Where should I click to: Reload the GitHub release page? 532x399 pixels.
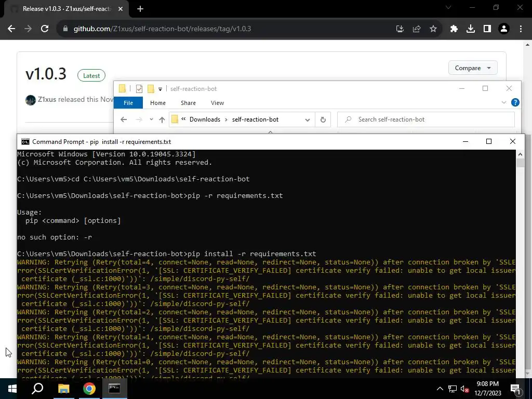click(x=45, y=29)
